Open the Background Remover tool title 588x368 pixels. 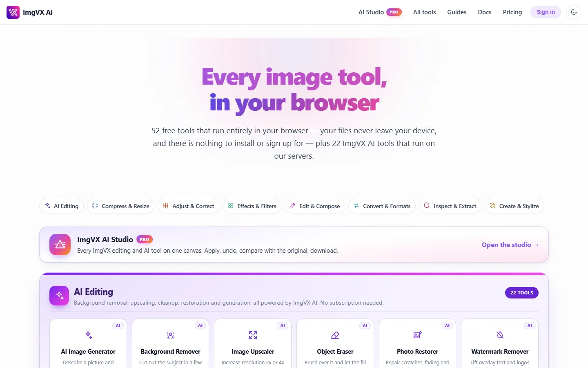[x=171, y=352]
